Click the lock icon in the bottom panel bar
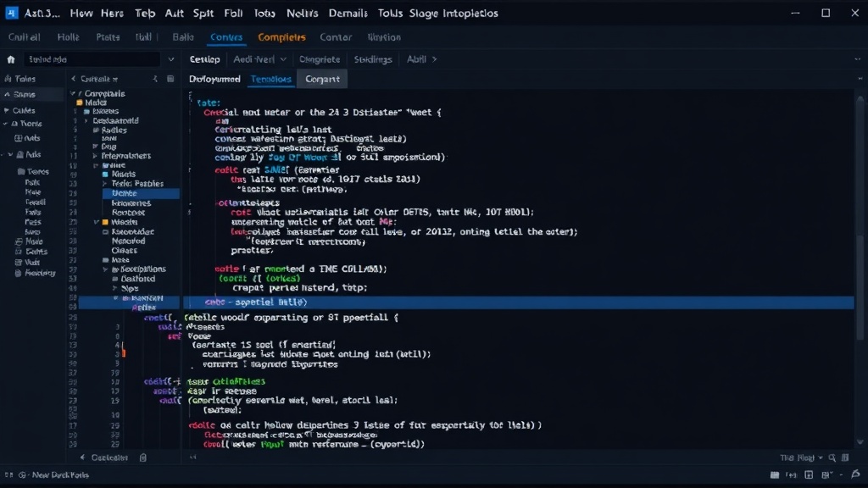The width and height of the screenshot is (868, 488). click(x=142, y=457)
